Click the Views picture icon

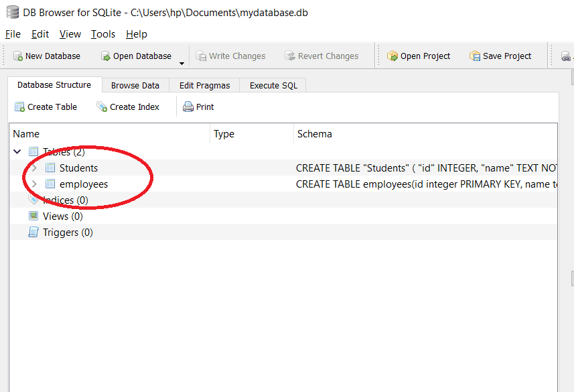(33, 216)
